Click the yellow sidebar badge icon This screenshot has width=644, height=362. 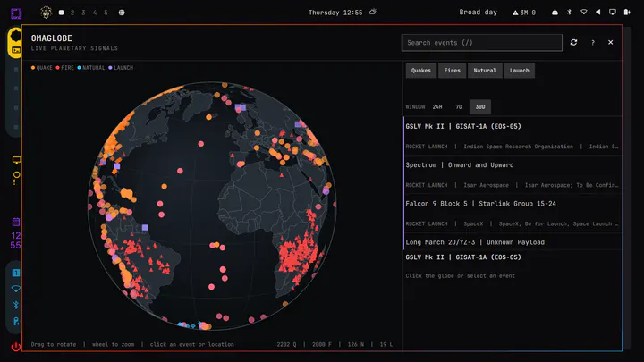coord(15,36)
